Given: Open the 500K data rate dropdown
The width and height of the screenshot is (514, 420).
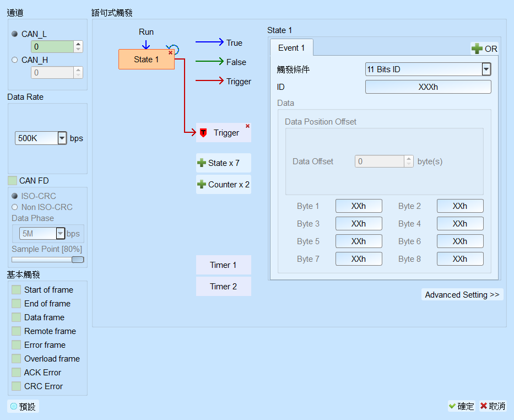Looking at the screenshot, I should pos(62,138).
